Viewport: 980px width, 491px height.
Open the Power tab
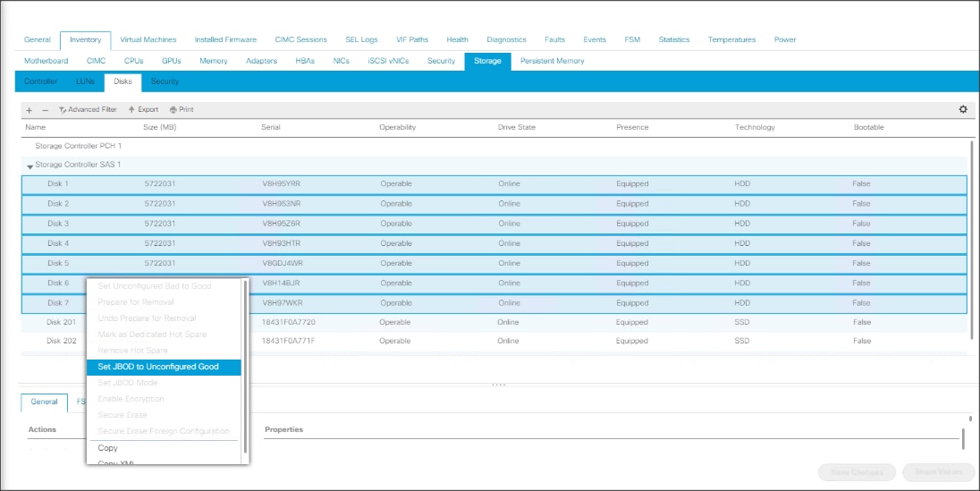click(x=785, y=39)
